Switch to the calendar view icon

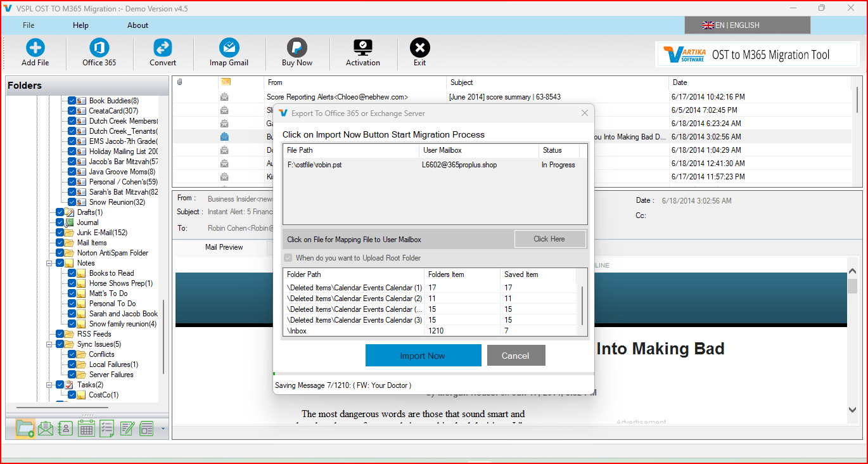click(86, 429)
